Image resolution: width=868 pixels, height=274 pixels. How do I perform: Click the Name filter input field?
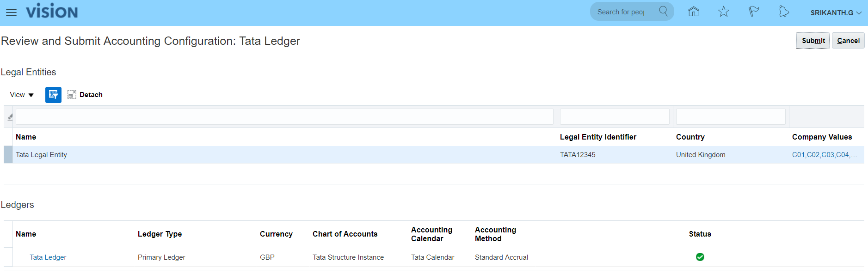click(284, 117)
